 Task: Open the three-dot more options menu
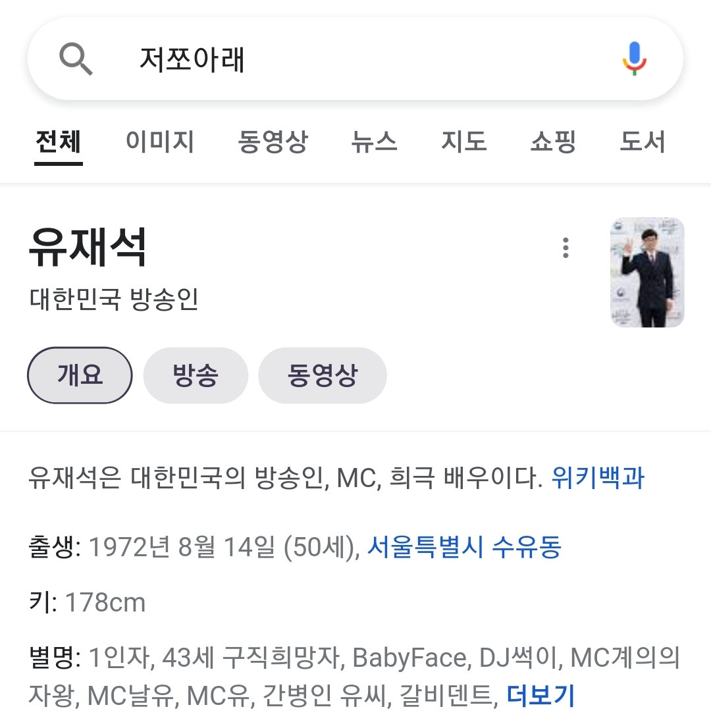point(566,248)
